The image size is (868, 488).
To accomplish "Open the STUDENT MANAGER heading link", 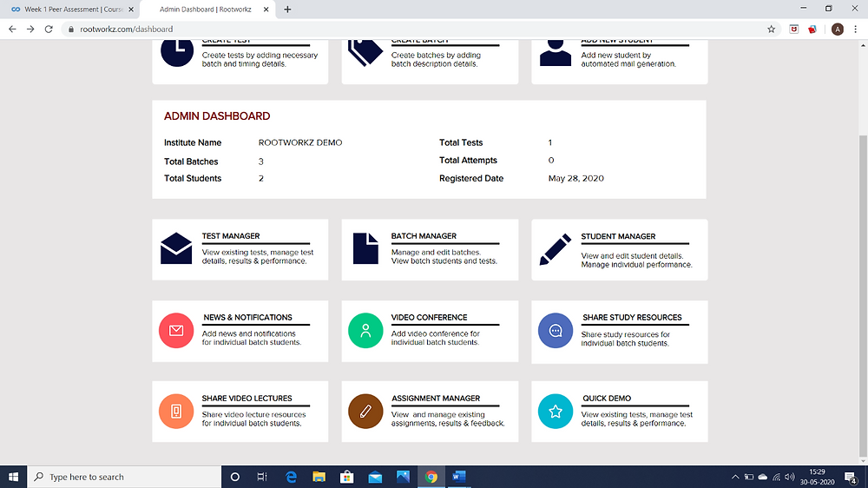I will 618,236.
